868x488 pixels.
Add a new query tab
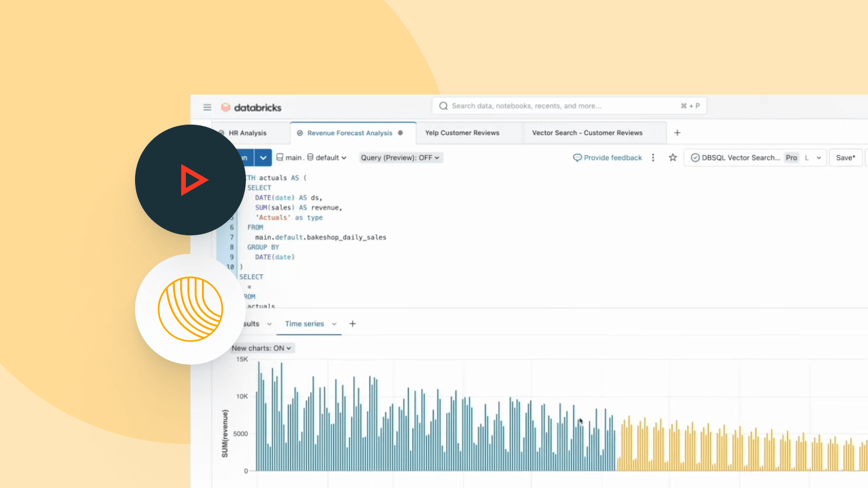pyautogui.click(x=677, y=133)
